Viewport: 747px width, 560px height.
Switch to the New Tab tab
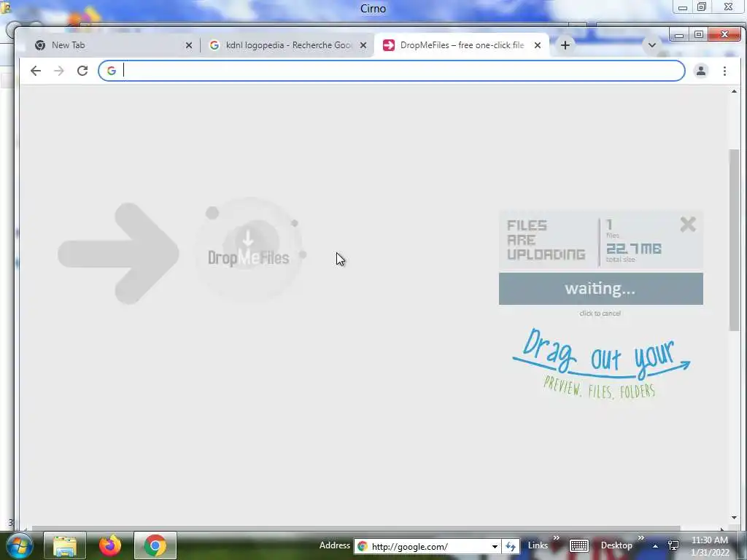click(x=109, y=45)
